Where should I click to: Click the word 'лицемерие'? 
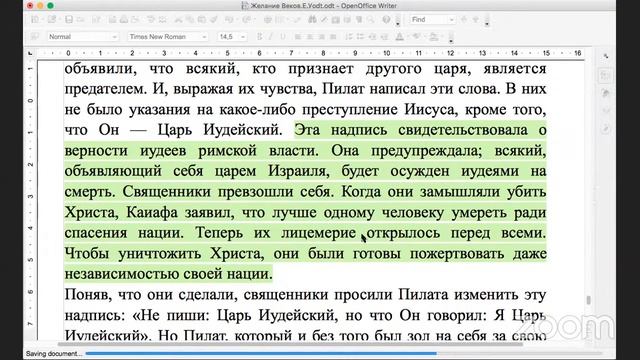pyautogui.click(x=318, y=233)
